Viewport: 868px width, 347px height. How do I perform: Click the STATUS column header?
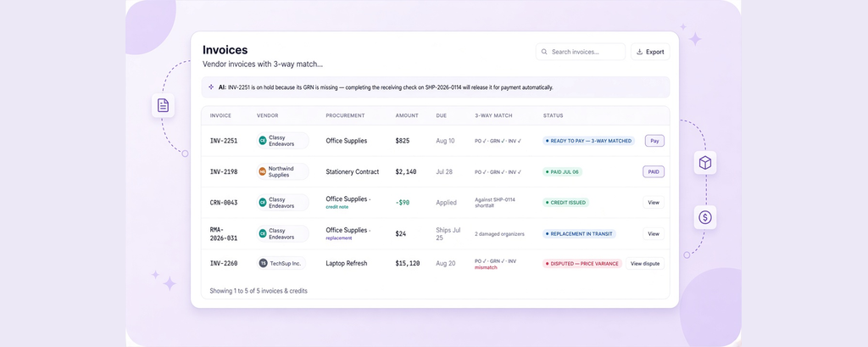(x=553, y=116)
